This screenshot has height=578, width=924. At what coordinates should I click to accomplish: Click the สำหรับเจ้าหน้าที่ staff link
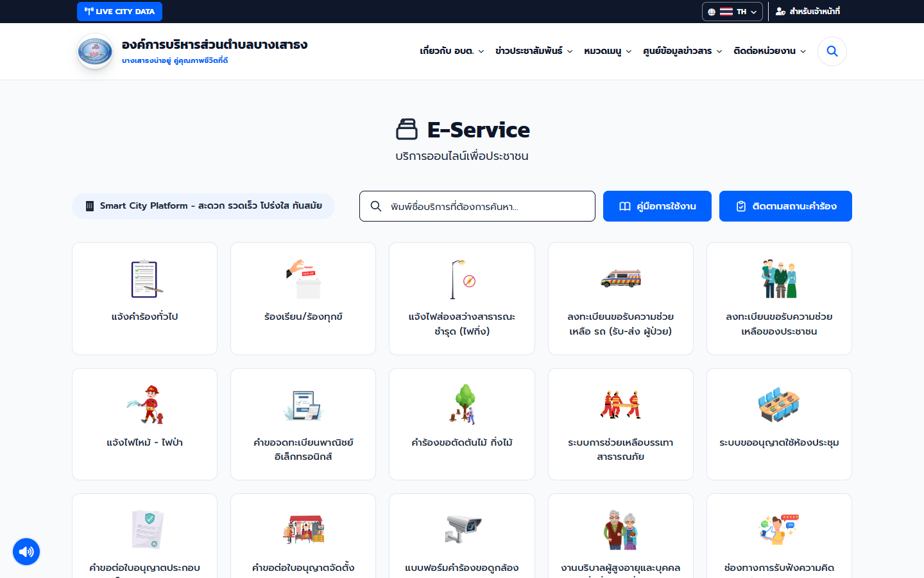point(807,12)
